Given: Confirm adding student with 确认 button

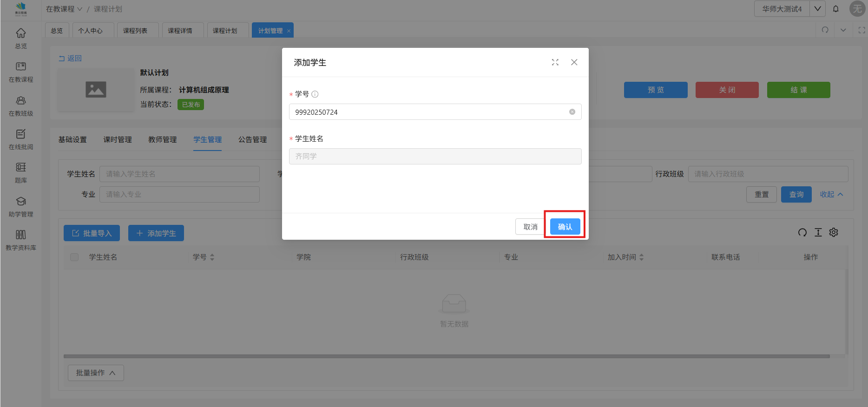Looking at the screenshot, I should pyautogui.click(x=565, y=227).
